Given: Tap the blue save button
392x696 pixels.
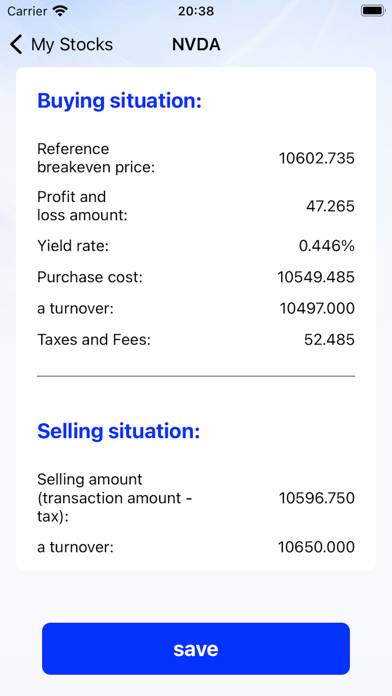Looking at the screenshot, I should point(196,649).
